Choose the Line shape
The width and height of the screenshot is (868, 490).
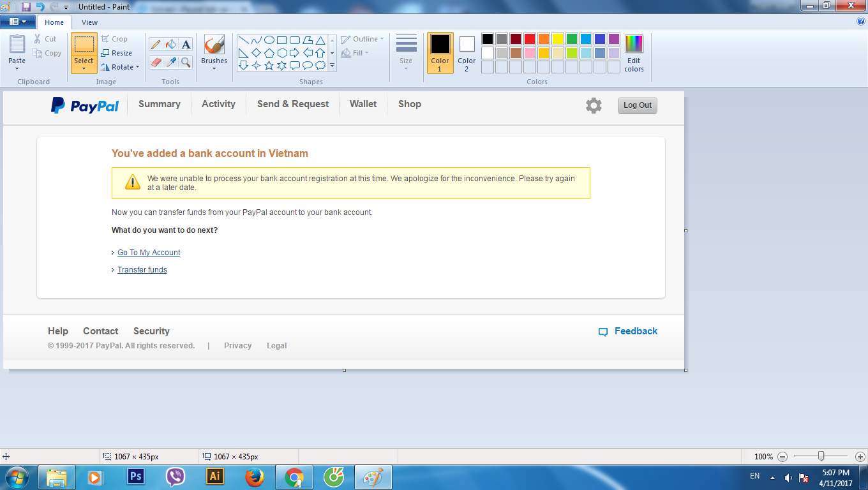tap(243, 40)
